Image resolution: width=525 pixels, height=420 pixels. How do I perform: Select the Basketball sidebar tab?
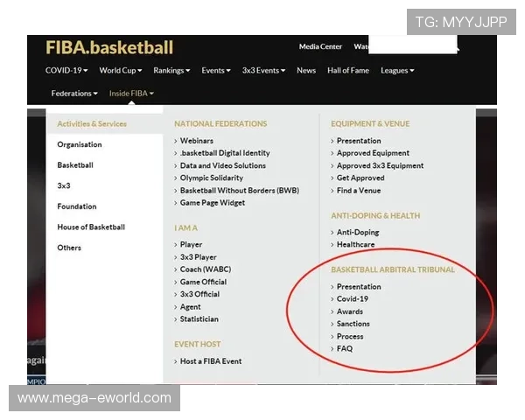coord(75,165)
